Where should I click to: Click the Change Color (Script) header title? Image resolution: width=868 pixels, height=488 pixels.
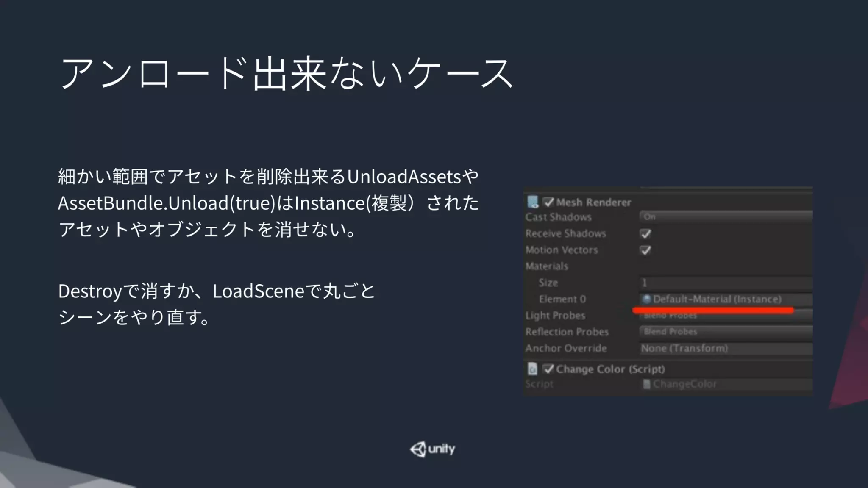coord(610,369)
